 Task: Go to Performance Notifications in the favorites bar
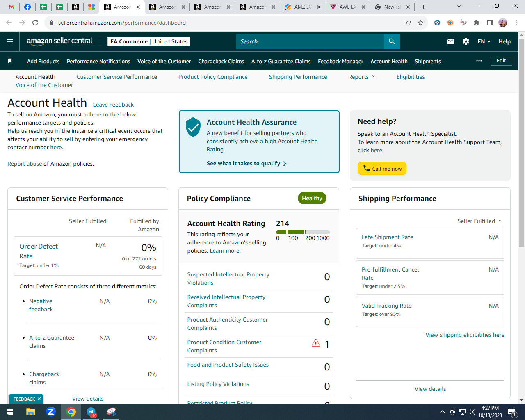pyautogui.click(x=98, y=61)
